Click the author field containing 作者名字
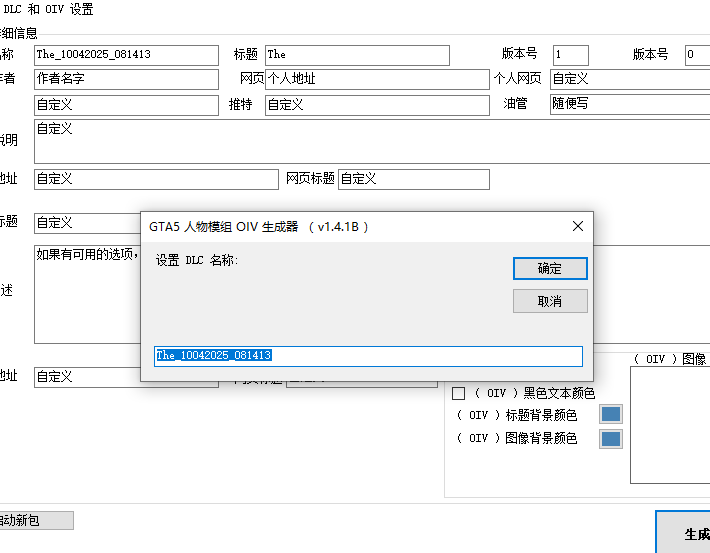 click(126, 79)
